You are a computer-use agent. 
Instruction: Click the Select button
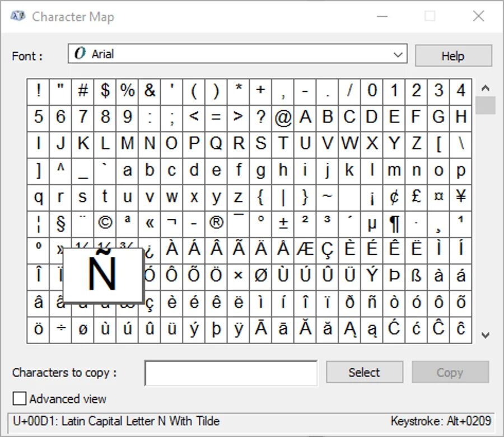point(365,372)
